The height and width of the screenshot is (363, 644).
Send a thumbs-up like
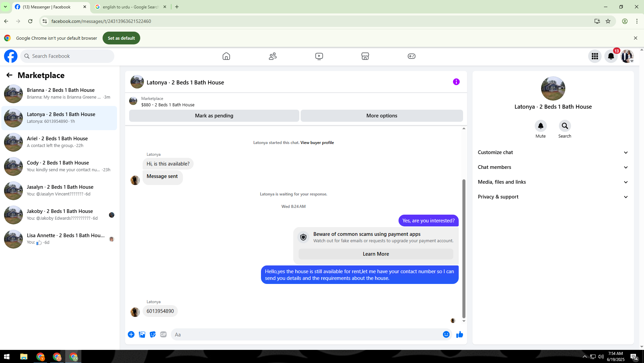(460, 334)
